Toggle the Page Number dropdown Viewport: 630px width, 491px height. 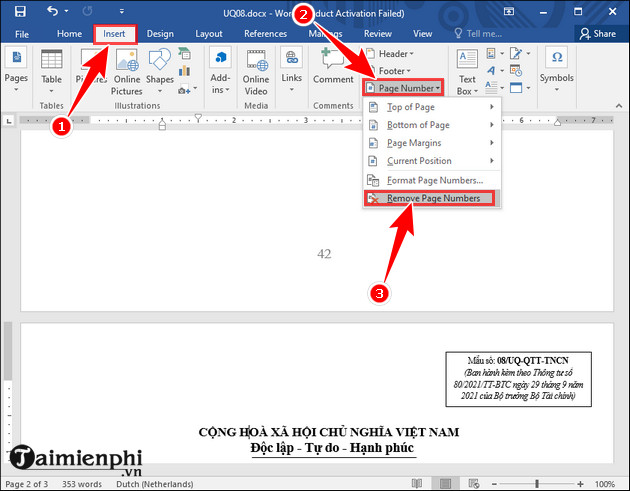click(x=404, y=88)
